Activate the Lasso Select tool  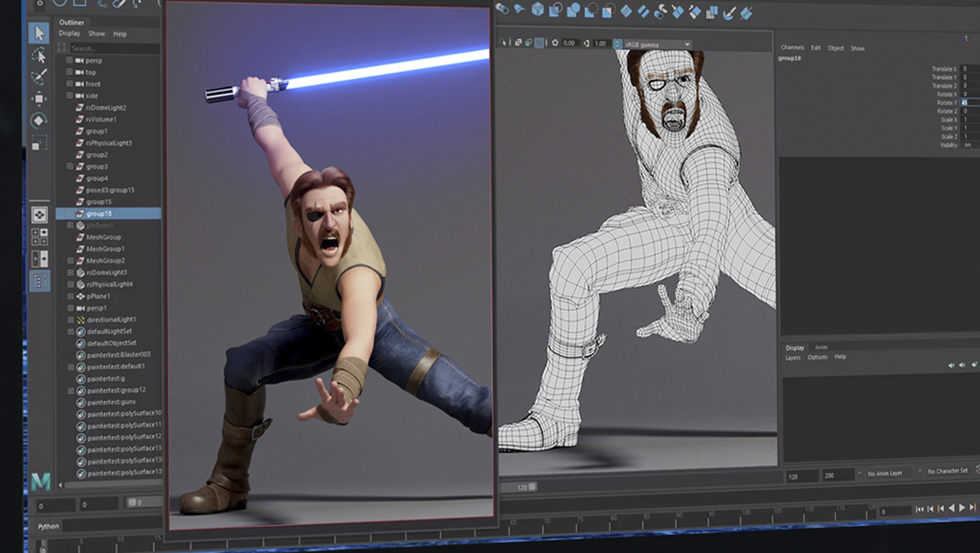[x=39, y=55]
